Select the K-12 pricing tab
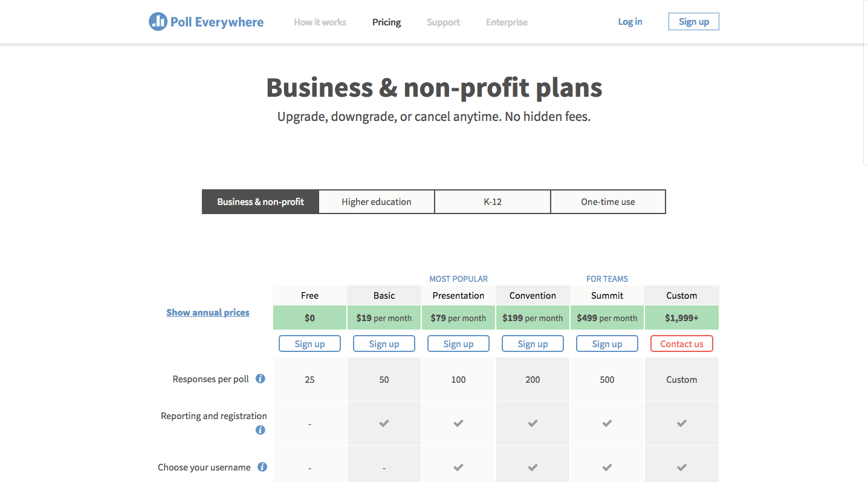 coord(492,201)
